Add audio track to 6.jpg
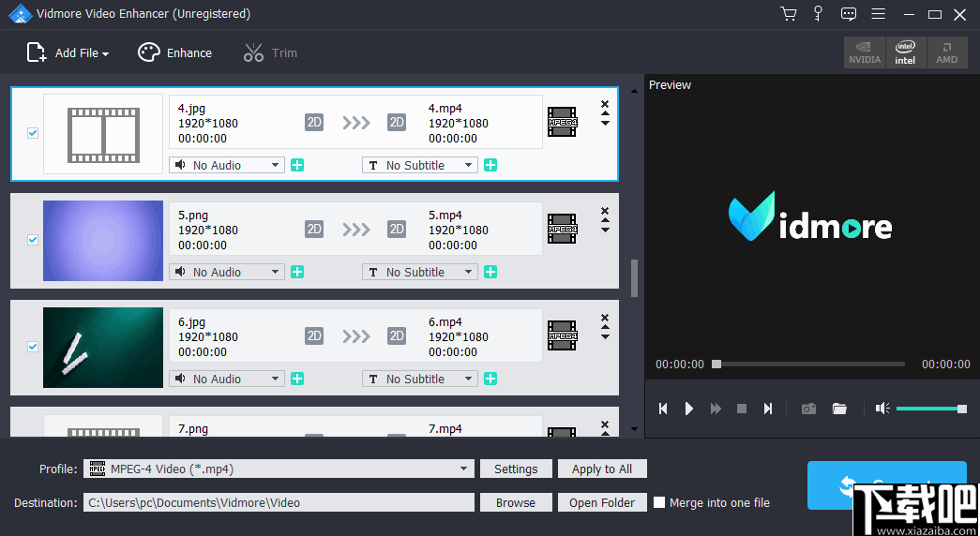The image size is (980, 536). click(x=297, y=379)
